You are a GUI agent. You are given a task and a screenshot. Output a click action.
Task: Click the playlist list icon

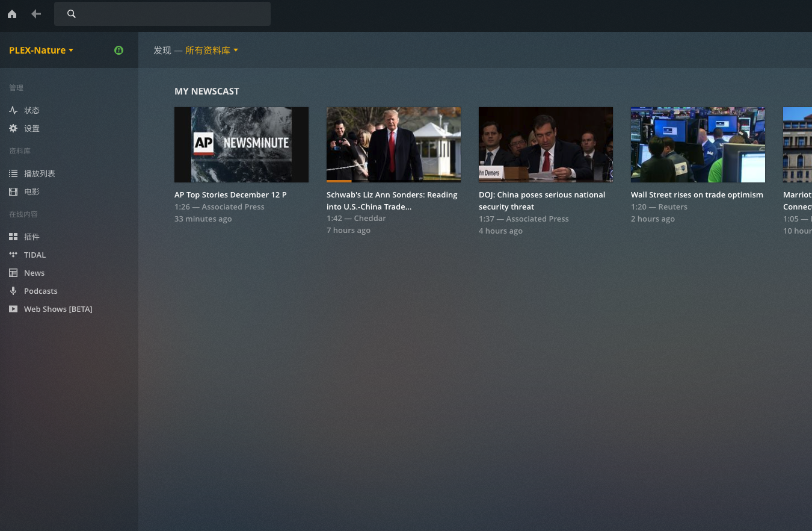pyautogui.click(x=13, y=173)
